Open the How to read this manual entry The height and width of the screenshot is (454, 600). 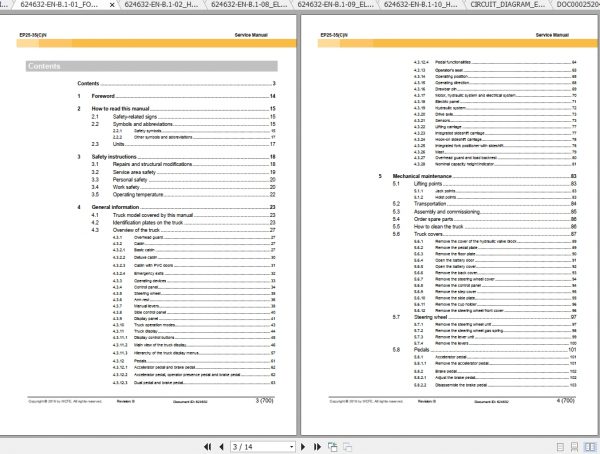[176, 109]
